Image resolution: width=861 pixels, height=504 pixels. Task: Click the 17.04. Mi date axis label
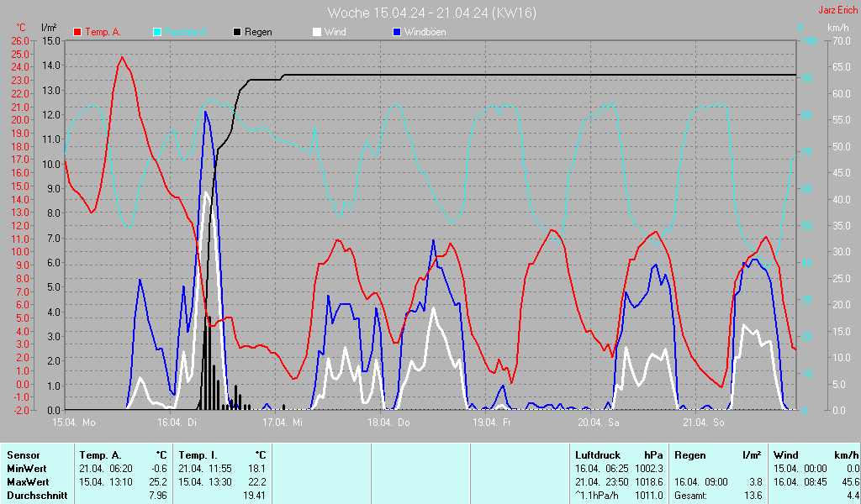click(x=283, y=423)
